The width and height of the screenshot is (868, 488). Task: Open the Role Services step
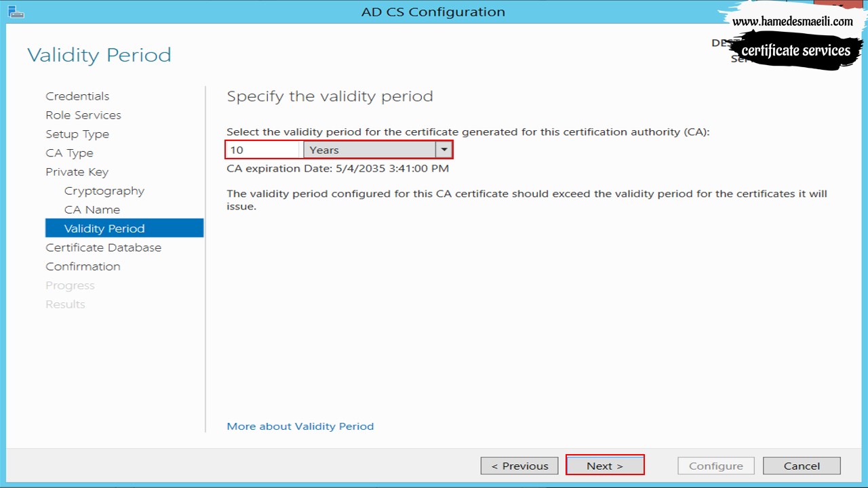83,115
